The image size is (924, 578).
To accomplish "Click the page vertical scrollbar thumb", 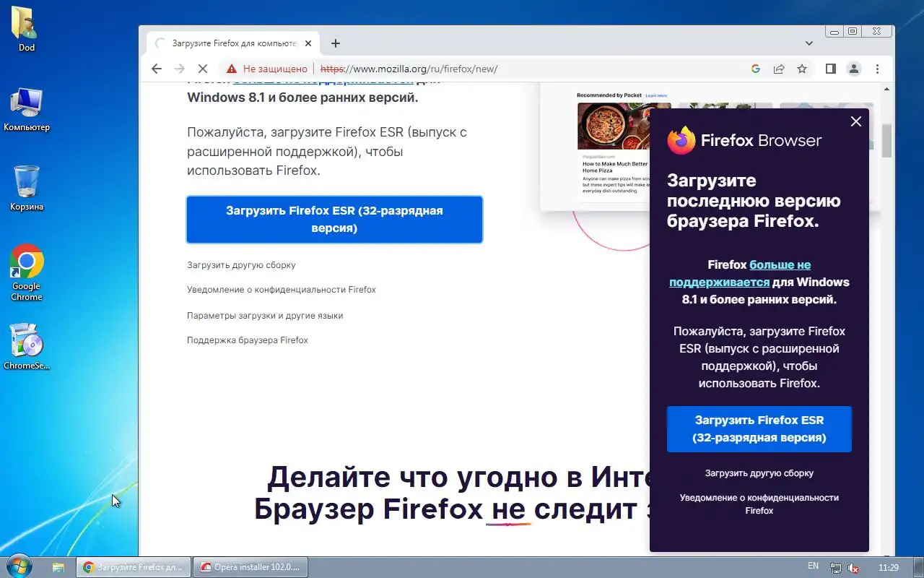I will coord(886,140).
